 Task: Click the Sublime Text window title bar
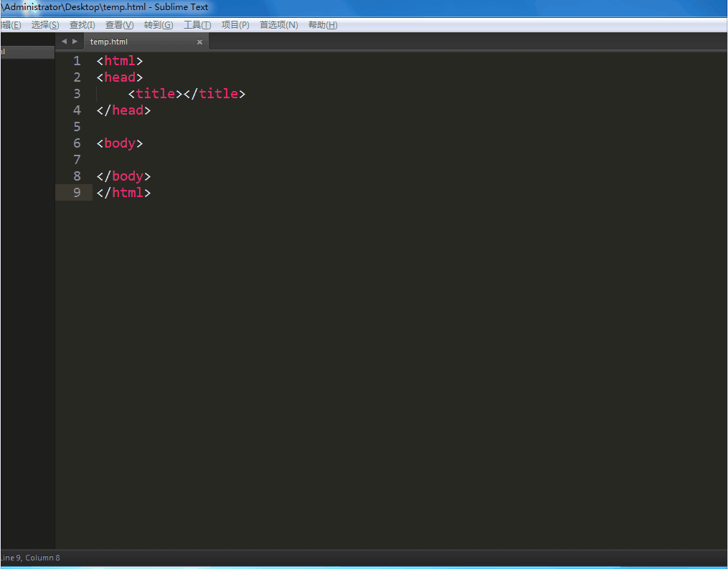pyautogui.click(x=364, y=8)
